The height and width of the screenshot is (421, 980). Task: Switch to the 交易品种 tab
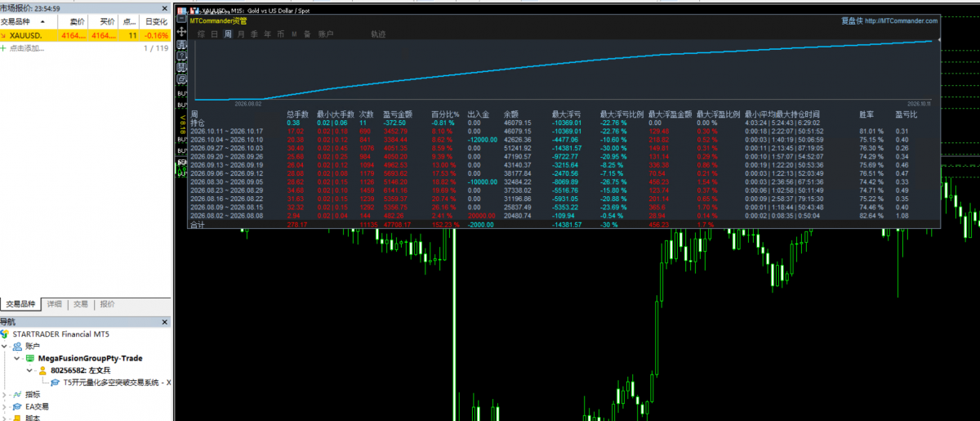(21, 304)
